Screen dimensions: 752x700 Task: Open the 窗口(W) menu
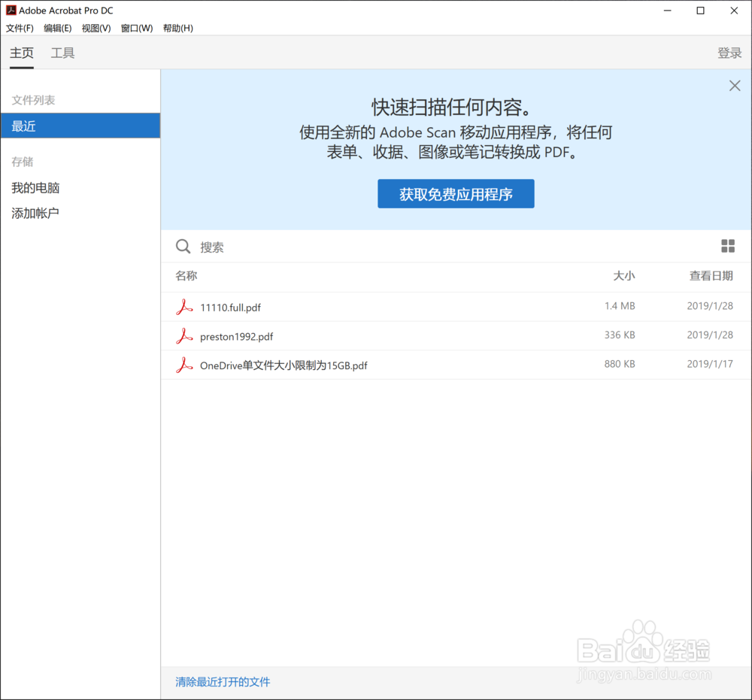(x=137, y=29)
